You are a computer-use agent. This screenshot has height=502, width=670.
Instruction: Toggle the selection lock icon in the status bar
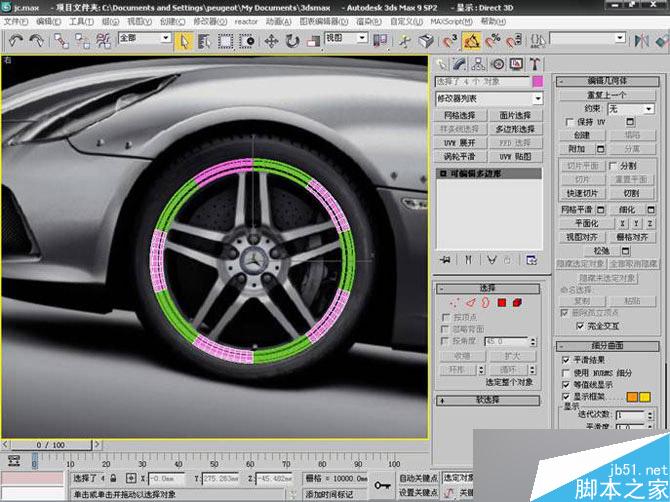click(114, 478)
